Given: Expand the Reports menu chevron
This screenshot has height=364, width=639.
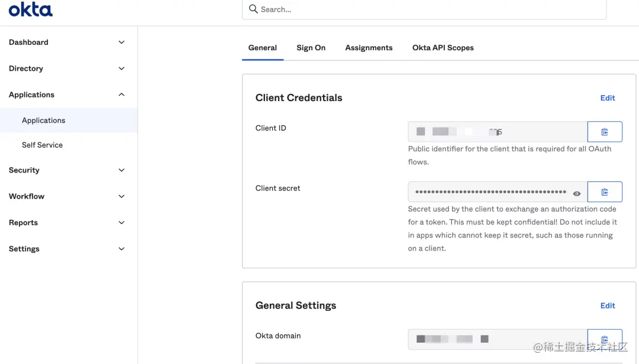Looking at the screenshot, I should [x=121, y=222].
